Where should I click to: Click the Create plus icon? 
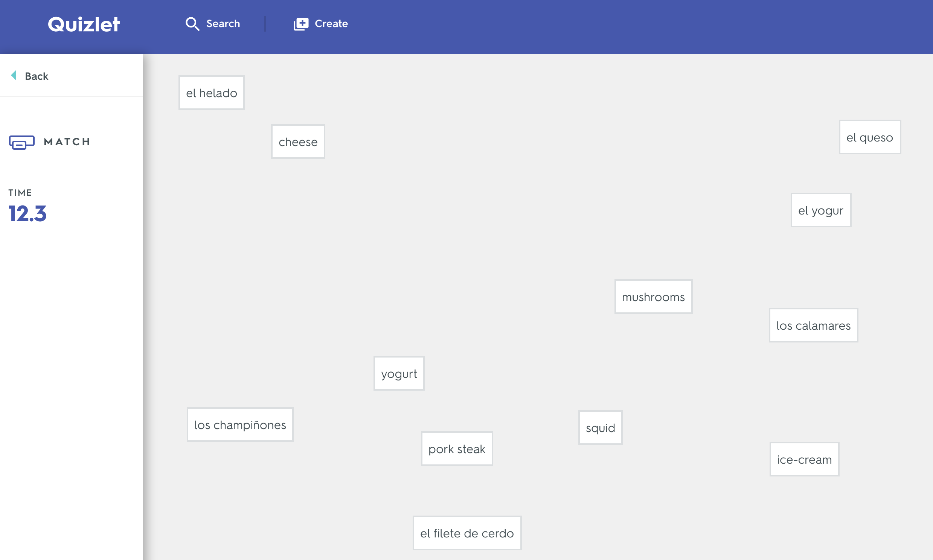pos(301,24)
